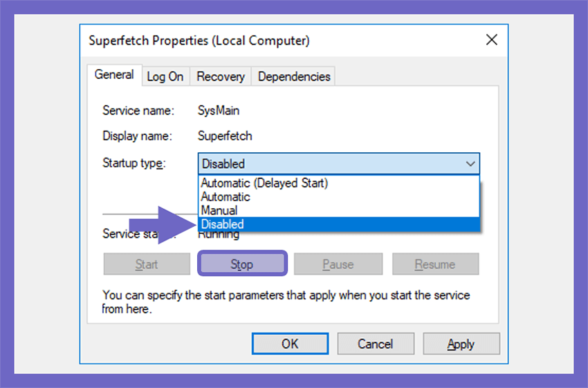Switch to the Log On tab
Screen dimensions: 588x388
click(165, 77)
